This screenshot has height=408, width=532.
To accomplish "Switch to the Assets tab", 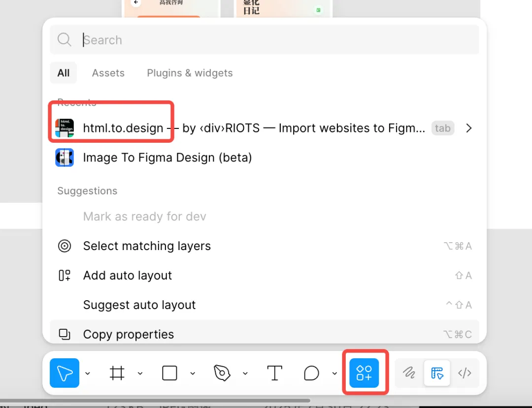I will pos(108,73).
